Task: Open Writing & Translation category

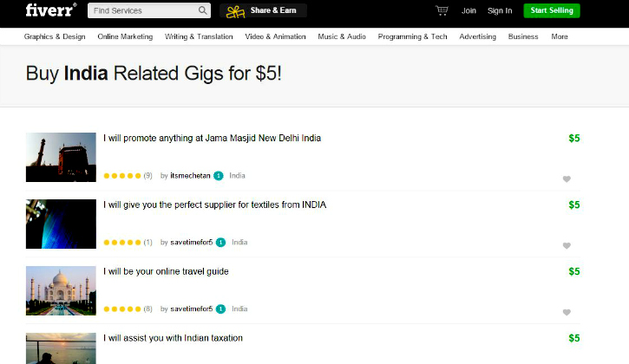Action: [199, 36]
